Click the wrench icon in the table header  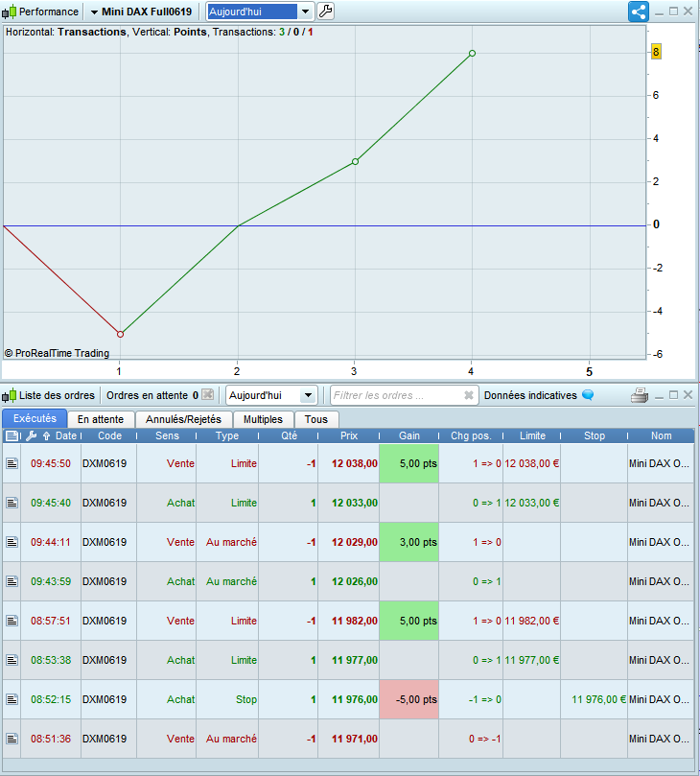coord(32,436)
